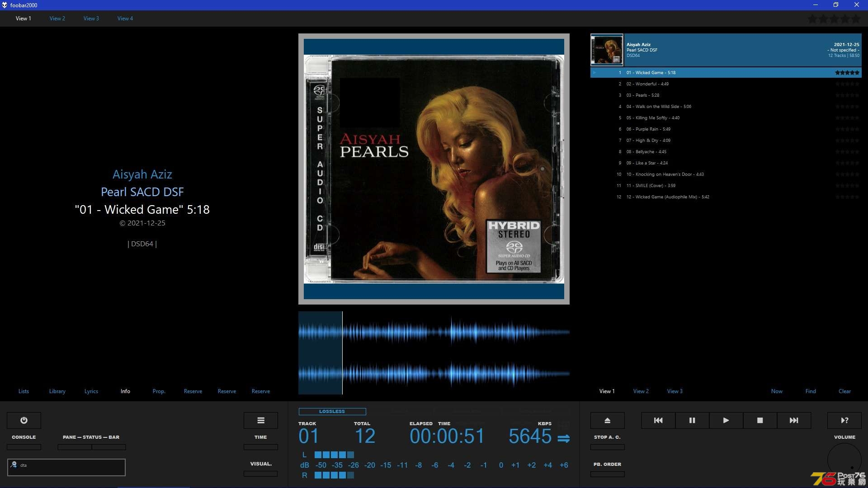Select track 02 - Wonderful

coord(726,84)
